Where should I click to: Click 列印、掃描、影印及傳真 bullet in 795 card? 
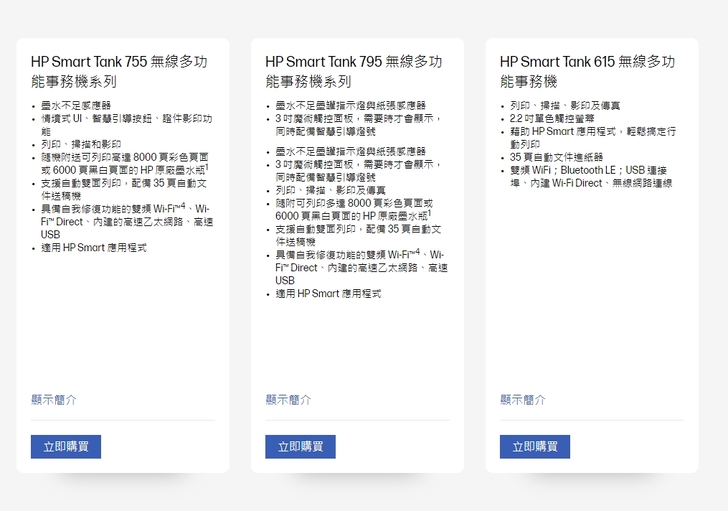pos(331,190)
